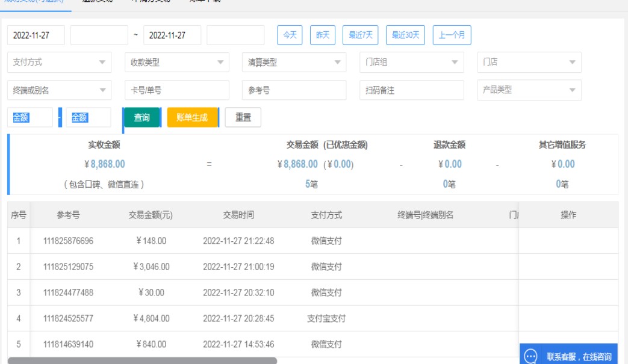Focus the 卡号/单号 input field
Screen dimensions: 628x364
(176, 90)
